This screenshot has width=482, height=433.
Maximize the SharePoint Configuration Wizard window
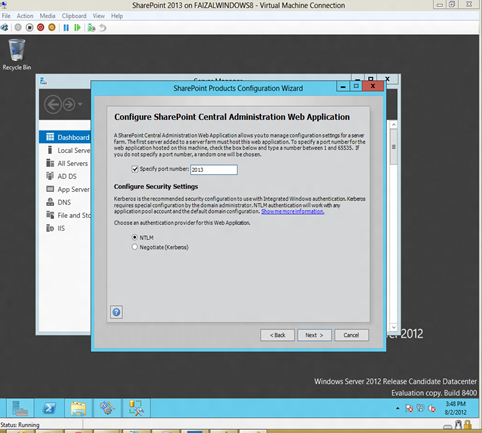click(x=356, y=86)
